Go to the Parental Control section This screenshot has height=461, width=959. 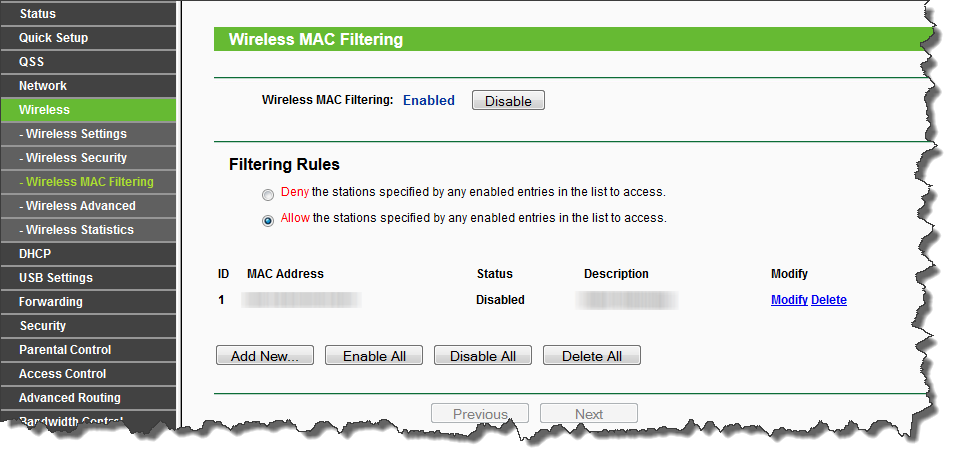[65, 350]
